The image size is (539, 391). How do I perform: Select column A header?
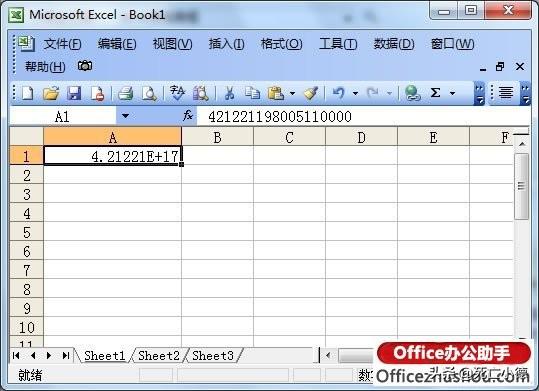pos(112,137)
